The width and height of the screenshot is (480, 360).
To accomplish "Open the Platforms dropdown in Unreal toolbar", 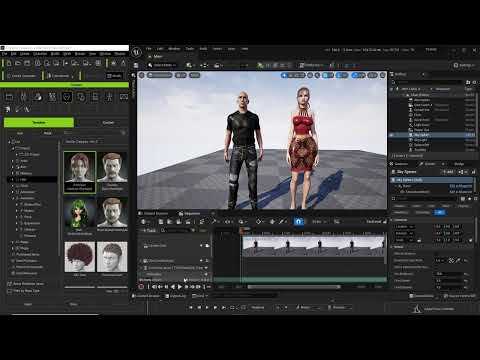I will (311, 65).
